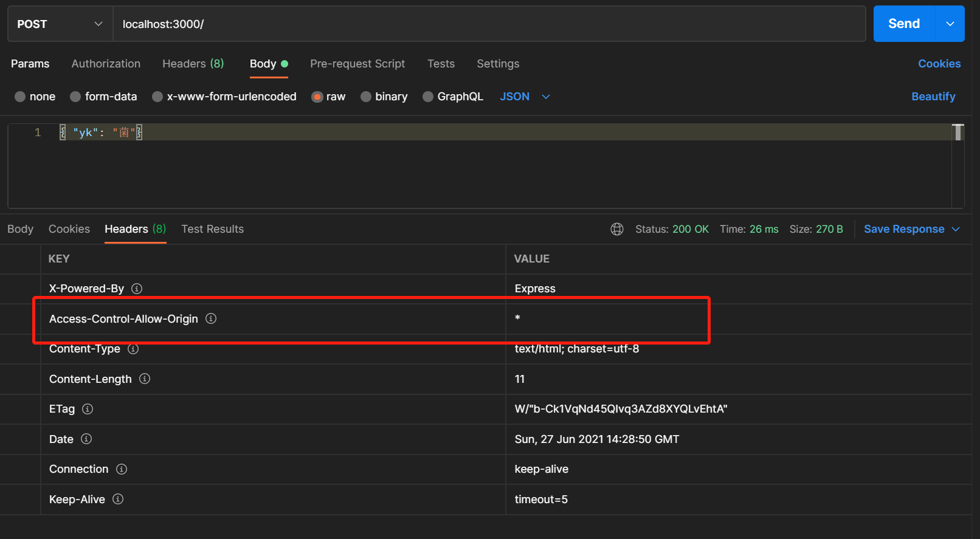Click the KEY column header

(59, 259)
